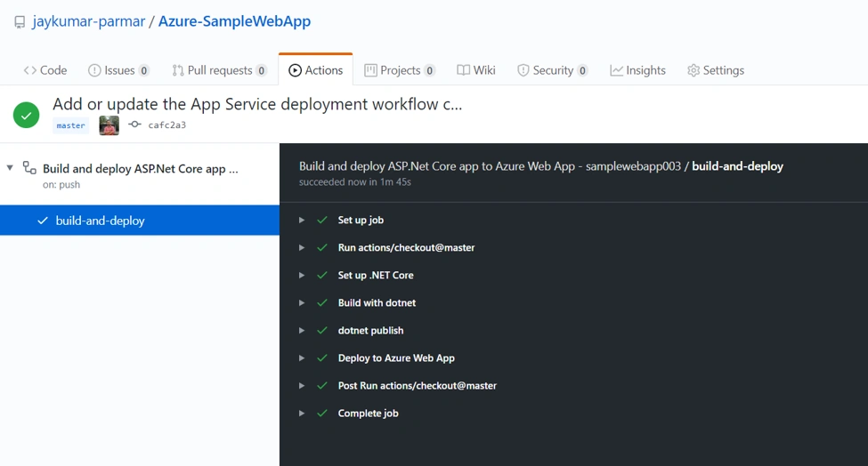Open the Set up .NET Core label
Screen dimensions: 868x466
[376, 276]
